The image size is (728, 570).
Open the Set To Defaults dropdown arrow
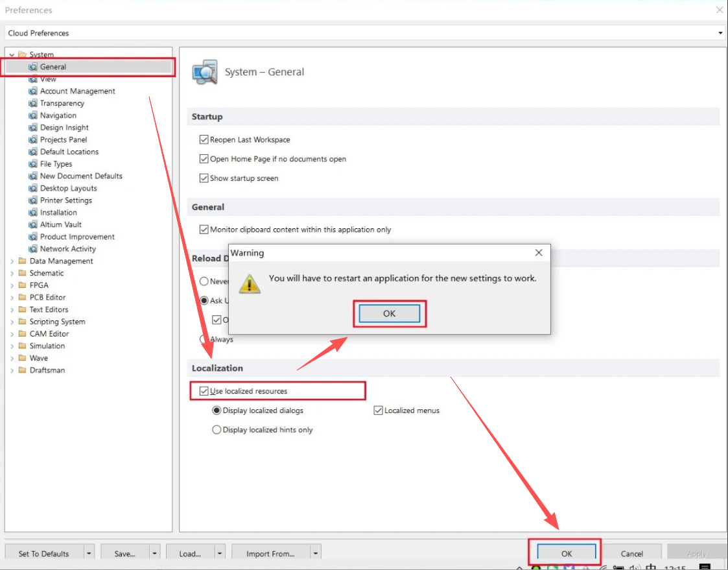pos(89,554)
